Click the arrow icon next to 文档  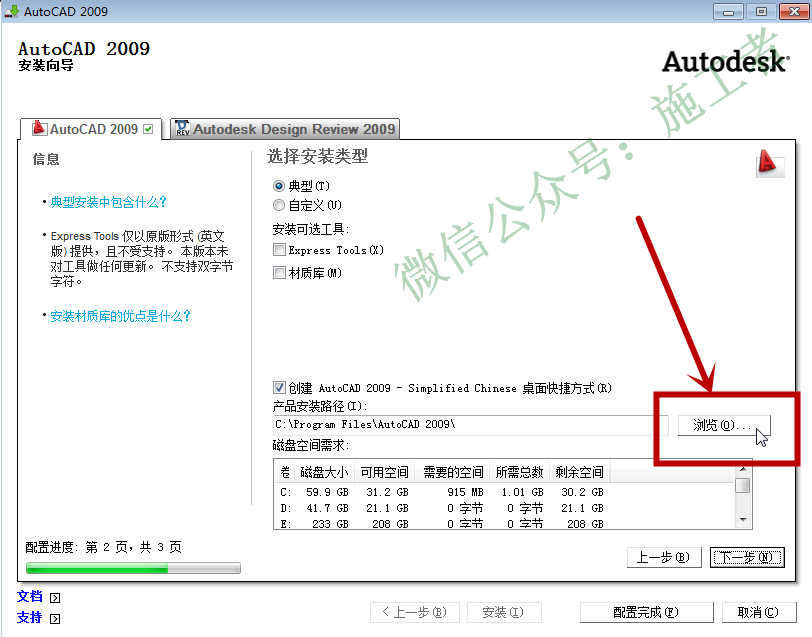[x=55, y=598]
